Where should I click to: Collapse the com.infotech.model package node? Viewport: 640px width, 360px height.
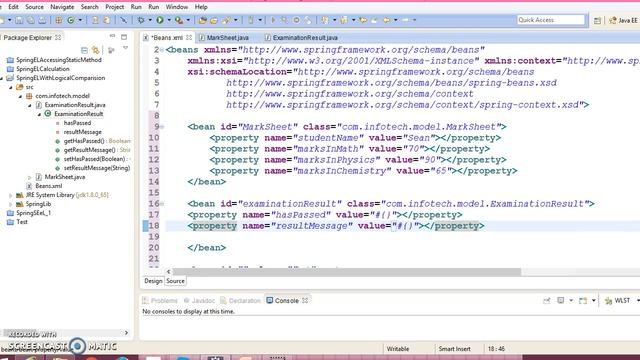[20, 96]
